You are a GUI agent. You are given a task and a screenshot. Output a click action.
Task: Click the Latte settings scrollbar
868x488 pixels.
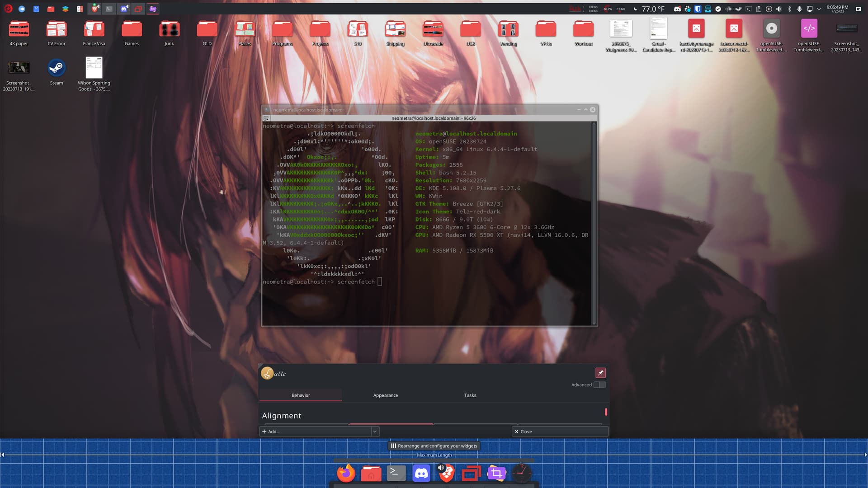606,412
